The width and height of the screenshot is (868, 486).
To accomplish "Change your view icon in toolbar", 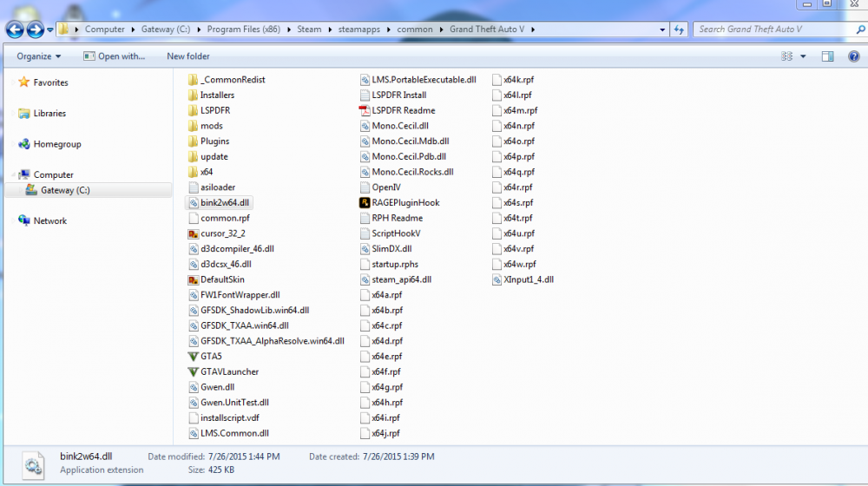I will (x=786, y=56).
